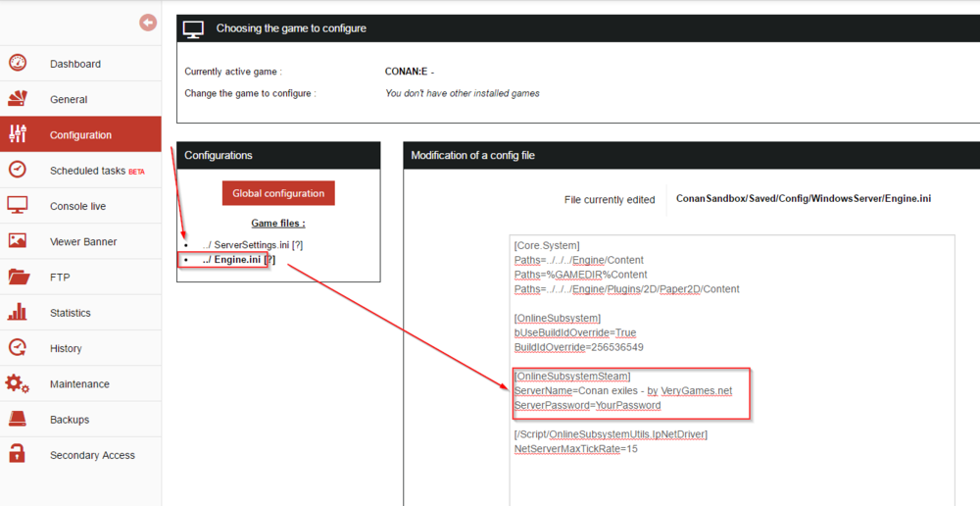Collapse sidebar with the back arrow
980x506 pixels.
point(148,22)
